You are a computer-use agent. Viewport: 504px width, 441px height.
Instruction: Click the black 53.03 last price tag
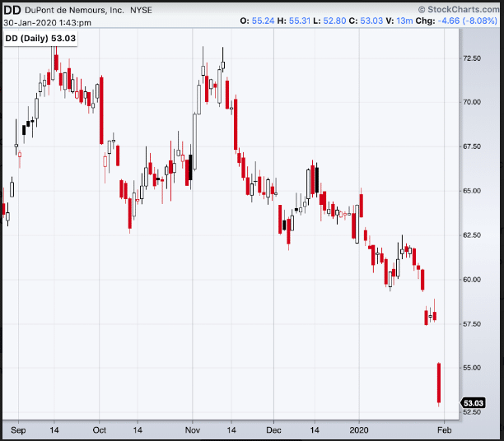coord(474,403)
